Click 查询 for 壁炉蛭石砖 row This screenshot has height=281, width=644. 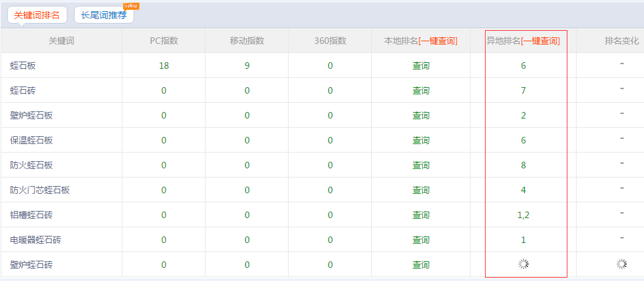421,265
